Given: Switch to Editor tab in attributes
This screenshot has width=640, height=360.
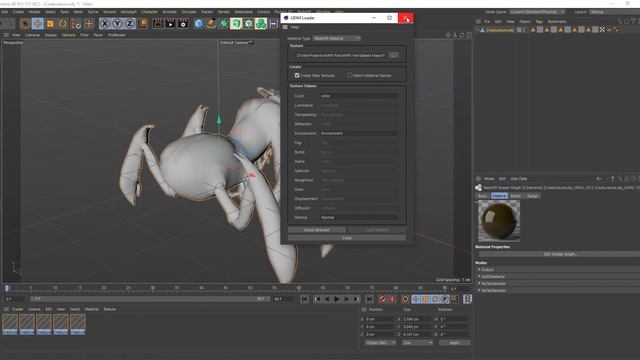Looking at the screenshot, I should 516,196.
